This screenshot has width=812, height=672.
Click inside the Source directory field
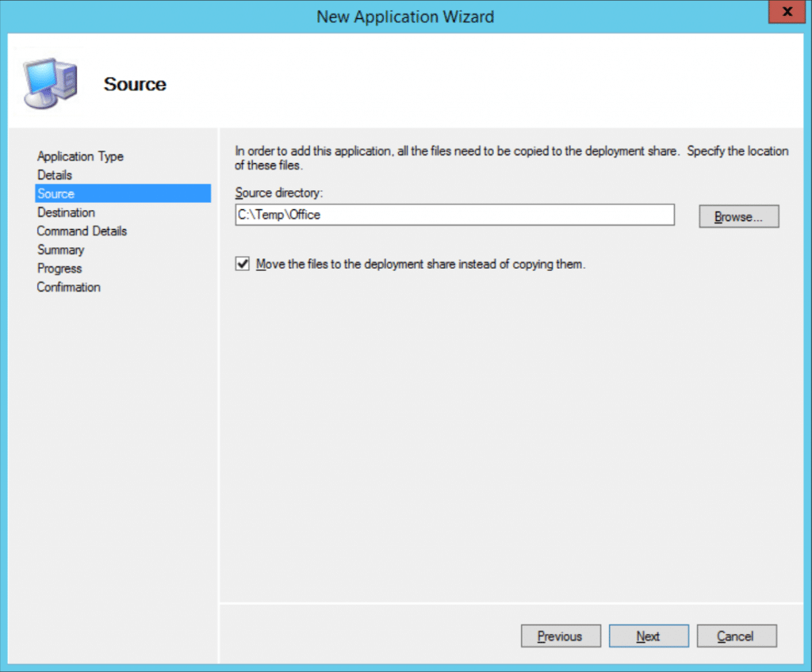454,215
